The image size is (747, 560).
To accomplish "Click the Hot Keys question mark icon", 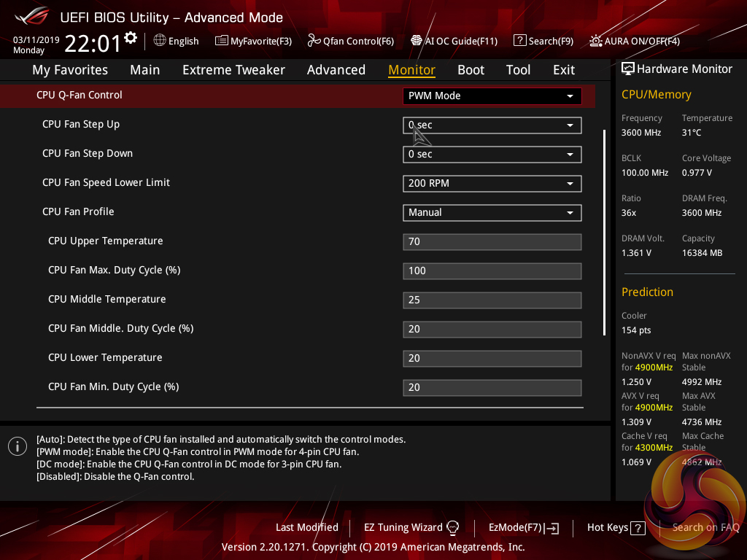I will 638,528.
